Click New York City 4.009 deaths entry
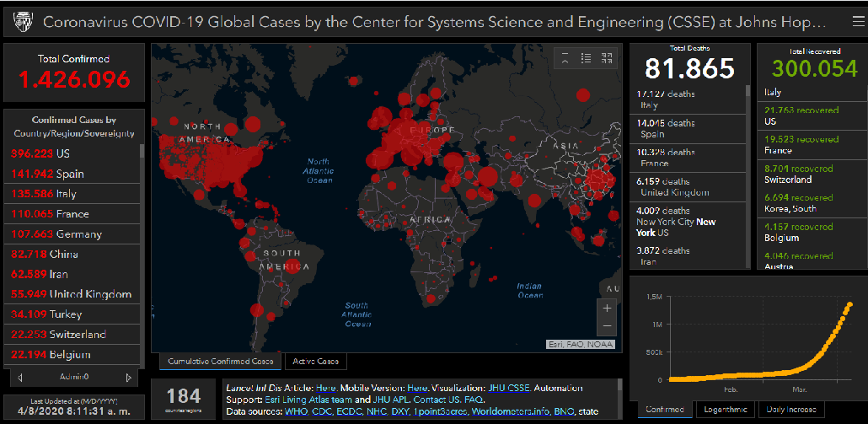Viewport: 868px width, 424px height. (688, 222)
